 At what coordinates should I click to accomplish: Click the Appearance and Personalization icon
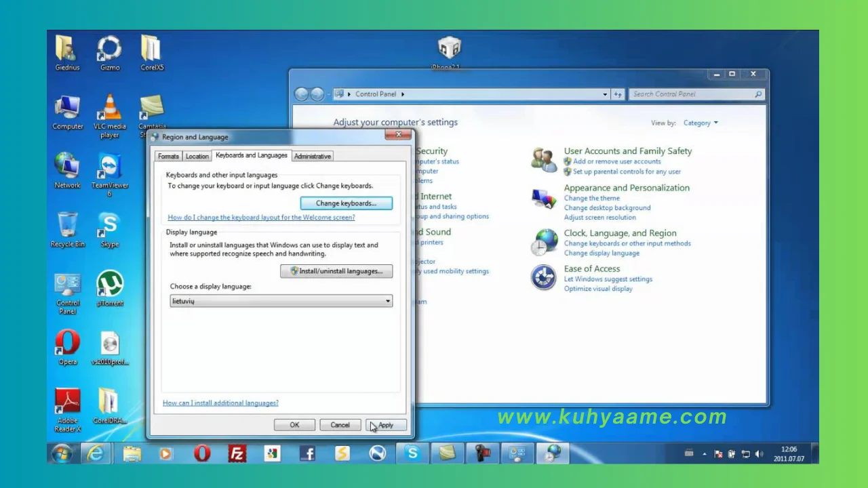point(545,199)
